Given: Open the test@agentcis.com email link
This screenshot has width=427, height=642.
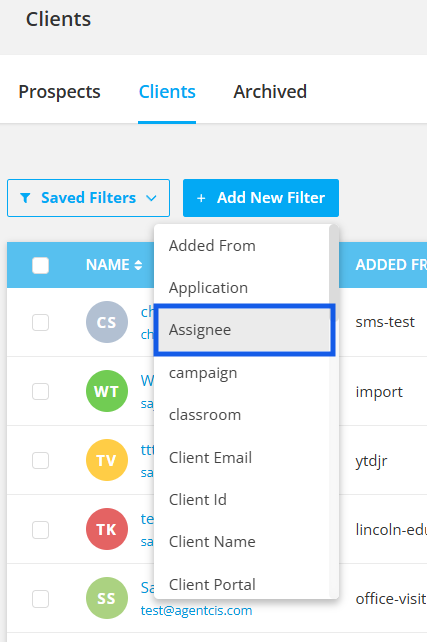Looking at the screenshot, I should click(197, 610).
